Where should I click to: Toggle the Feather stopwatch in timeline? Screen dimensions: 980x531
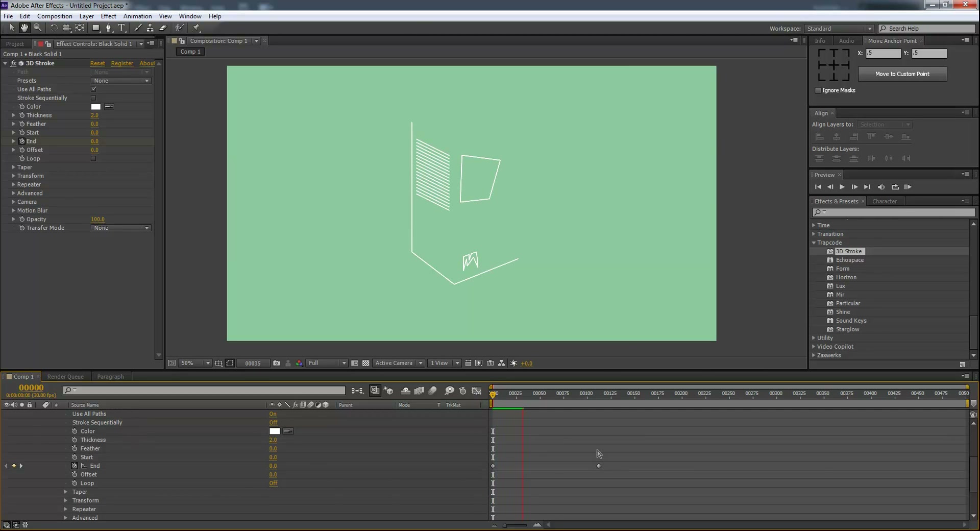click(x=75, y=448)
